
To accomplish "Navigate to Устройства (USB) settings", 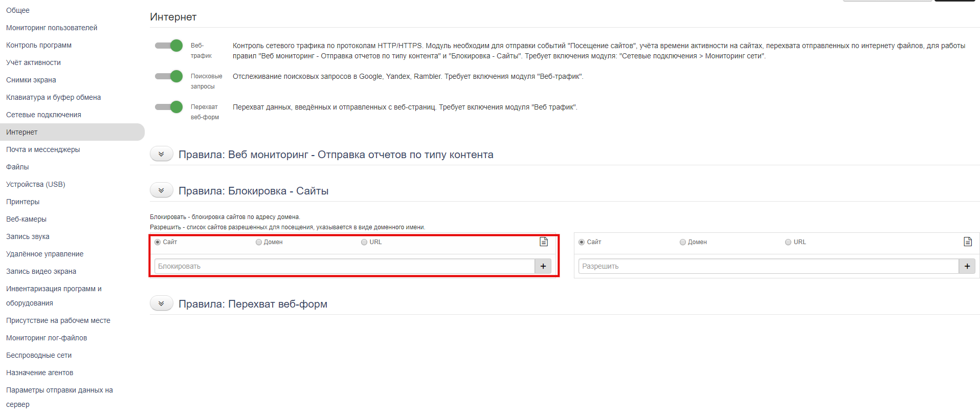I will 36,184.
